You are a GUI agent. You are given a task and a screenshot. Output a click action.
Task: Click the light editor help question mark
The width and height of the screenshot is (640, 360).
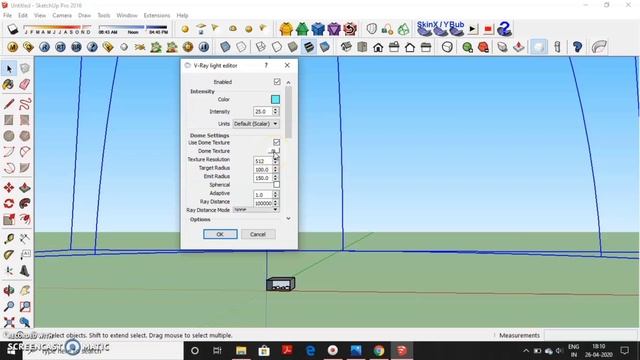[266, 65]
